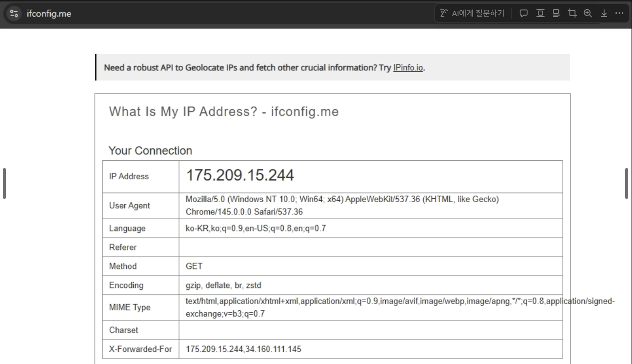The width and height of the screenshot is (632, 364).
Task: Click the speech bubble comment icon
Action: (x=524, y=13)
